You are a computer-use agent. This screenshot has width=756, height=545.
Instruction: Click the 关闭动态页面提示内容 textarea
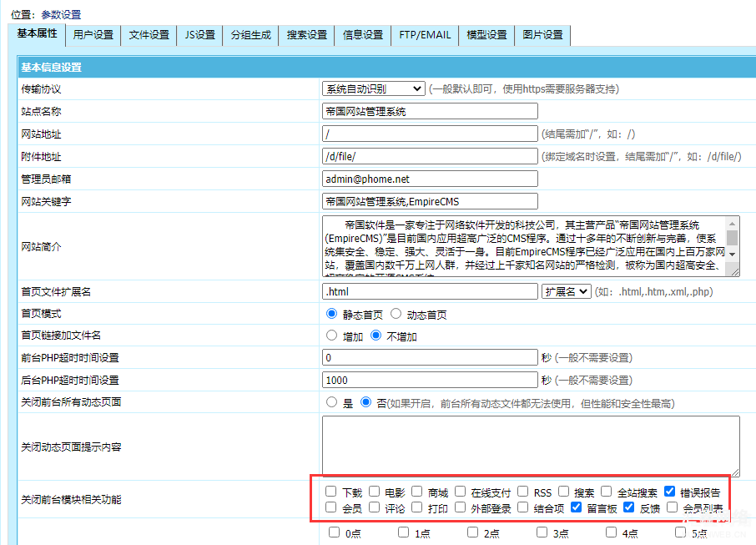[530, 447]
